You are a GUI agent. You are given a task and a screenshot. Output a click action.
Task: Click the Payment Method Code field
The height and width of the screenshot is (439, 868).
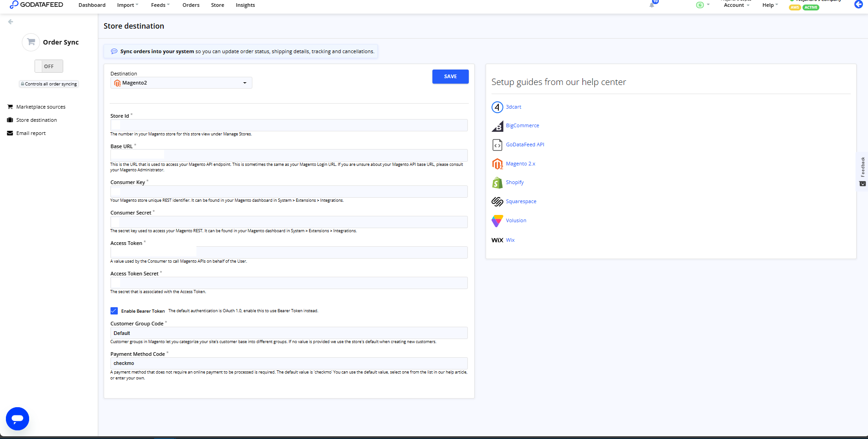[289, 363]
